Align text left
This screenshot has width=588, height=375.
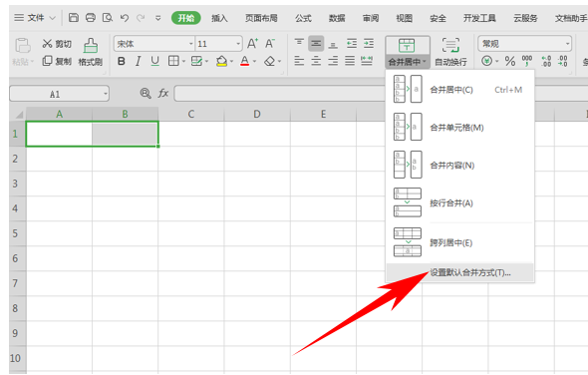click(299, 61)
